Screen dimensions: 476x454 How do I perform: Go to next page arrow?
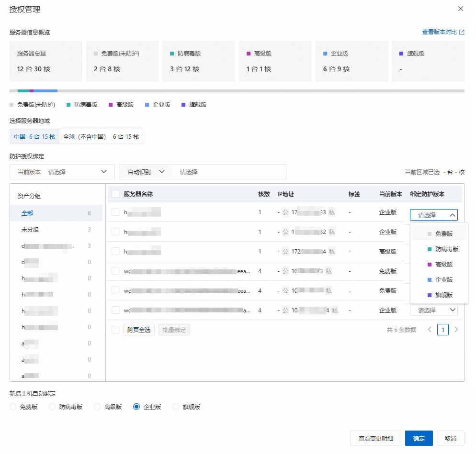(x=456, y=330)
